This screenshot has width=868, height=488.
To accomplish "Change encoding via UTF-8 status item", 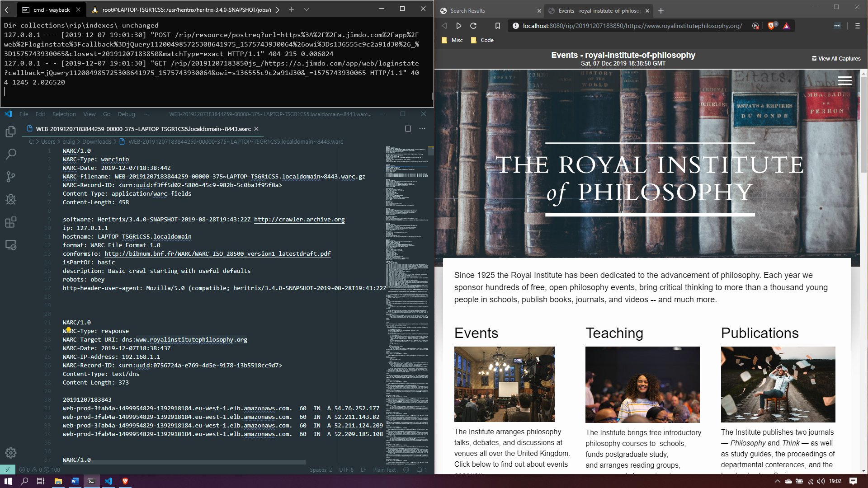I will [x=346, y=469].
